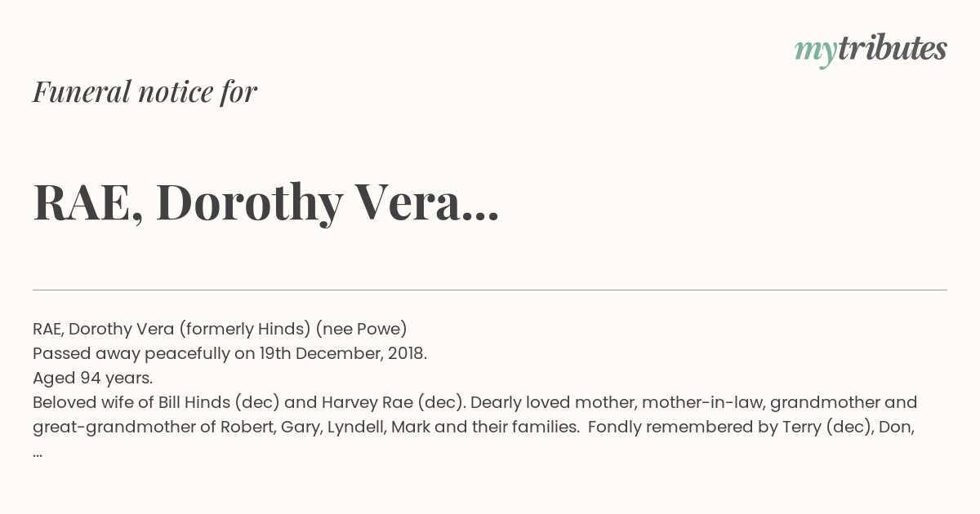Click 'Fondly remembered by Terry (dec), Don,'
The height and width of the screenshot is (514, 980).
click(x=751, y=427)
